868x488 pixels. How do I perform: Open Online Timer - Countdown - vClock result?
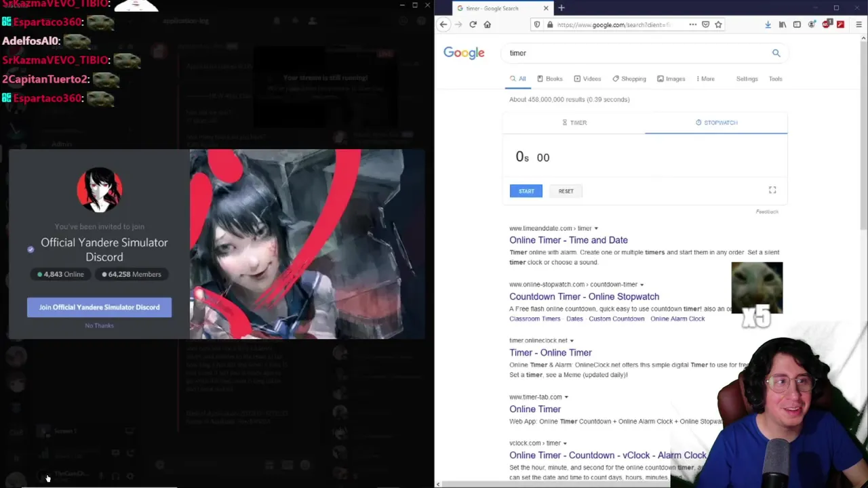(x=608, y=455)
